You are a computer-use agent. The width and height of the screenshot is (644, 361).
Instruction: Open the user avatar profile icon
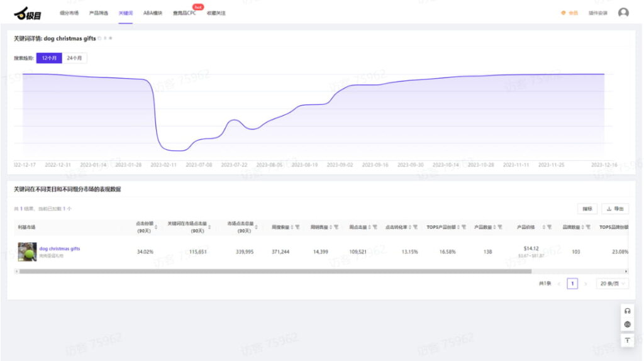tap(623, 13)
